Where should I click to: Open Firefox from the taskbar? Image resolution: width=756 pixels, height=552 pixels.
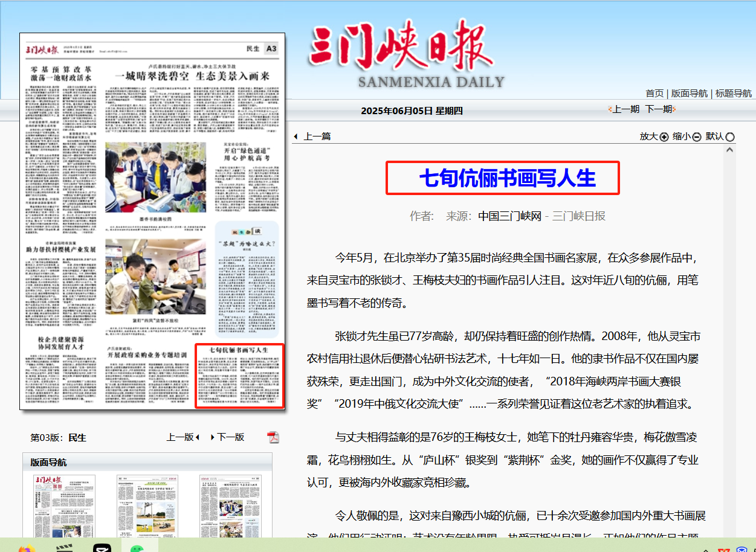(26, 548)
